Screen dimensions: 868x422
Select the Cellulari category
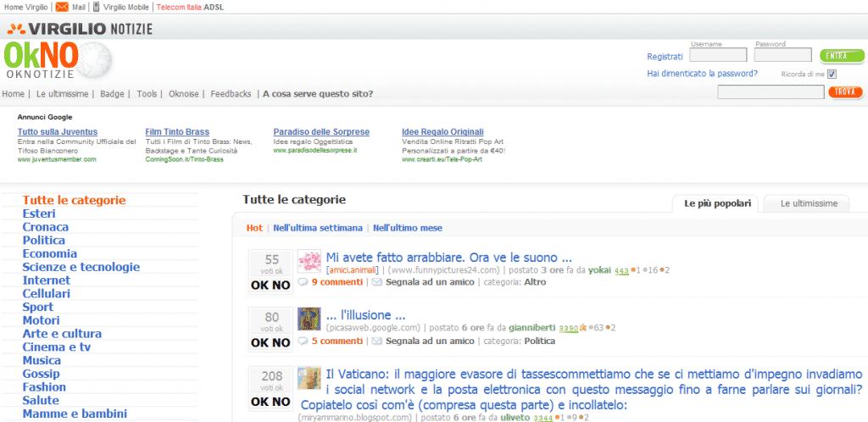tap(47, 293)
